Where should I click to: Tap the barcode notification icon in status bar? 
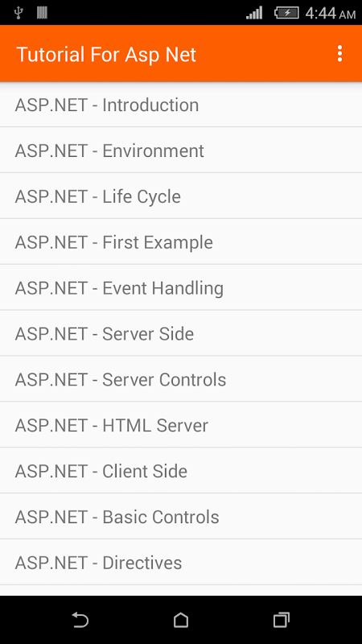tap(42, 13)
